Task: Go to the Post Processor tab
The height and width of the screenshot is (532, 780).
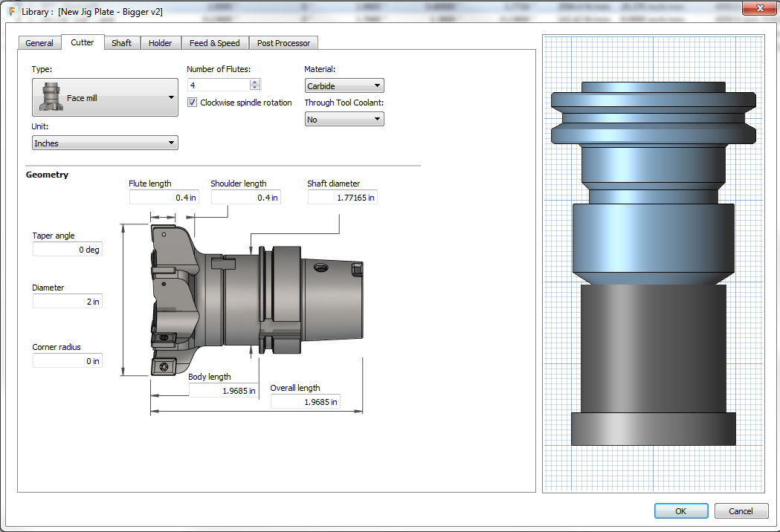Action: tap(283, 43)
